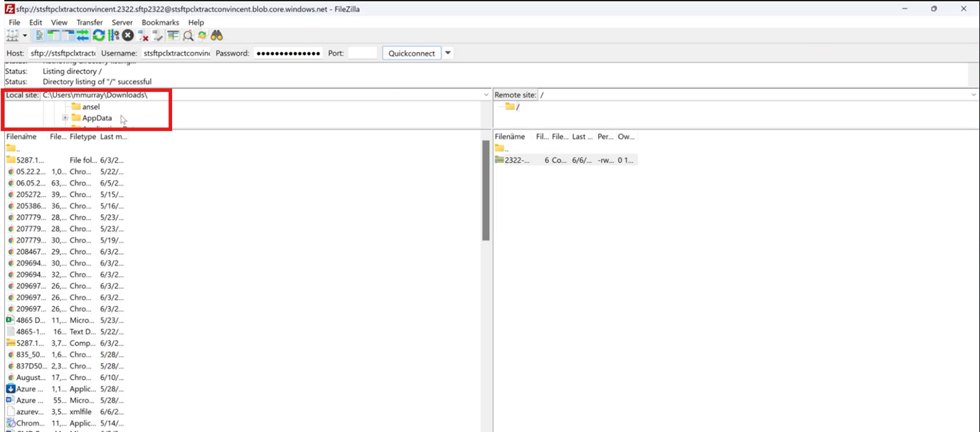Select the '837D50...' Chrome file
The width and height of the screenshot is (980, 432).
(x=66, y=366)
